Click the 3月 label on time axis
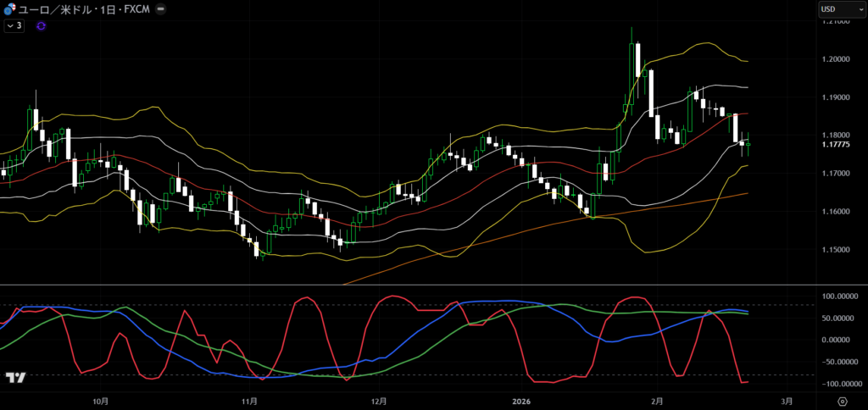 [x=786, y=401]
